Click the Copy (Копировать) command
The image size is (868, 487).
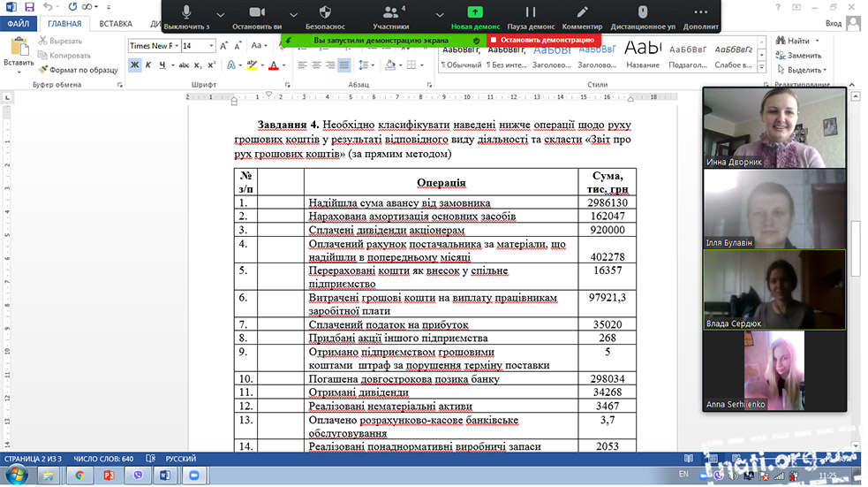64,56
